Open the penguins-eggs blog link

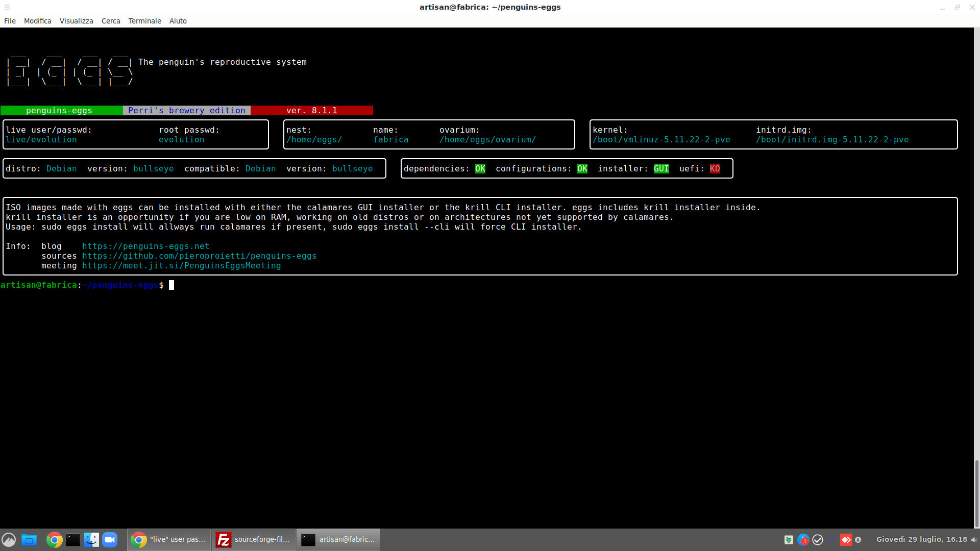pos(146,246)
